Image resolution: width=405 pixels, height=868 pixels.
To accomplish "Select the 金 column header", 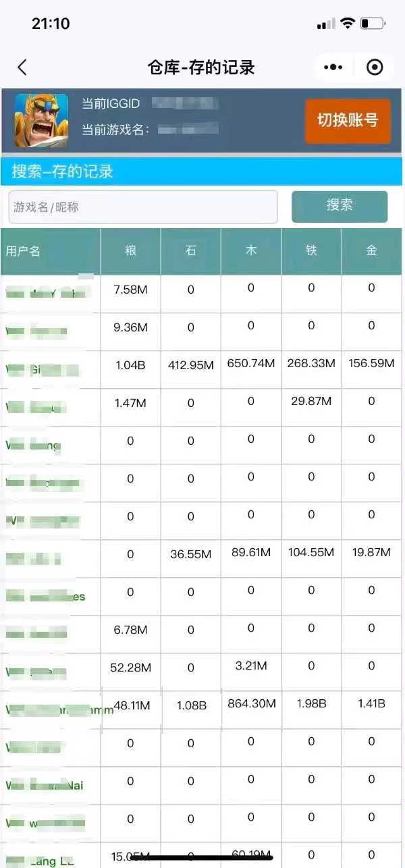I will [x=371, y=251].
